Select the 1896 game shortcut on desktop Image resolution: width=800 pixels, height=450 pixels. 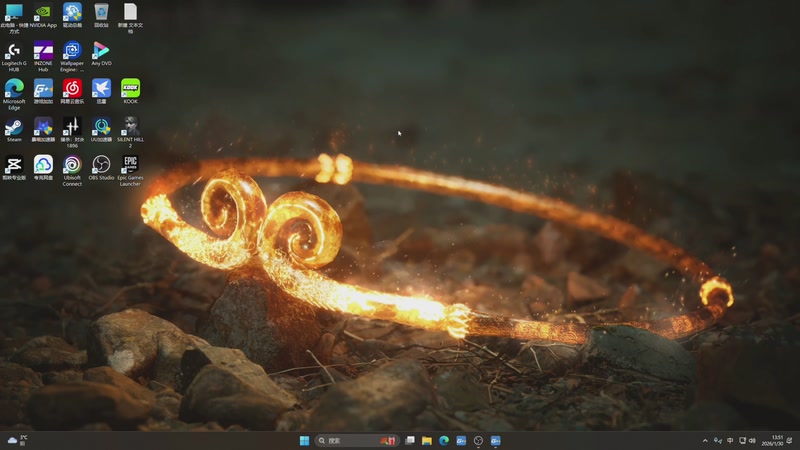[x=72, y=133]
